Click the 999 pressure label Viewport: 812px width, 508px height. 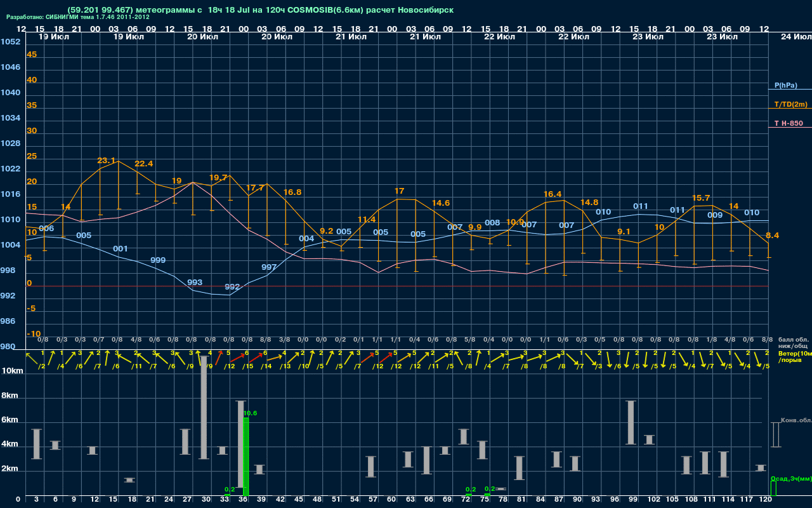(158, 260)
